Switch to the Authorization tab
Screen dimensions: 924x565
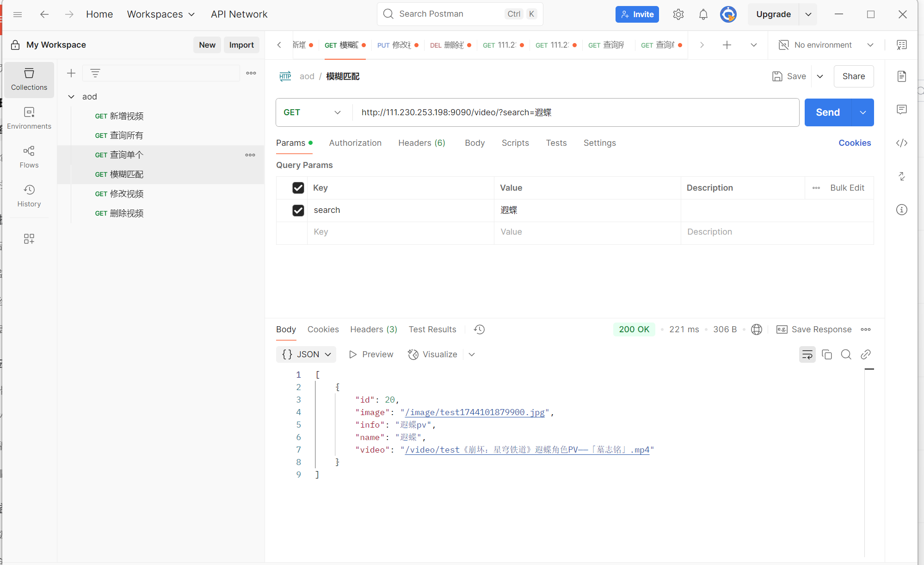(x=355, y=143)
